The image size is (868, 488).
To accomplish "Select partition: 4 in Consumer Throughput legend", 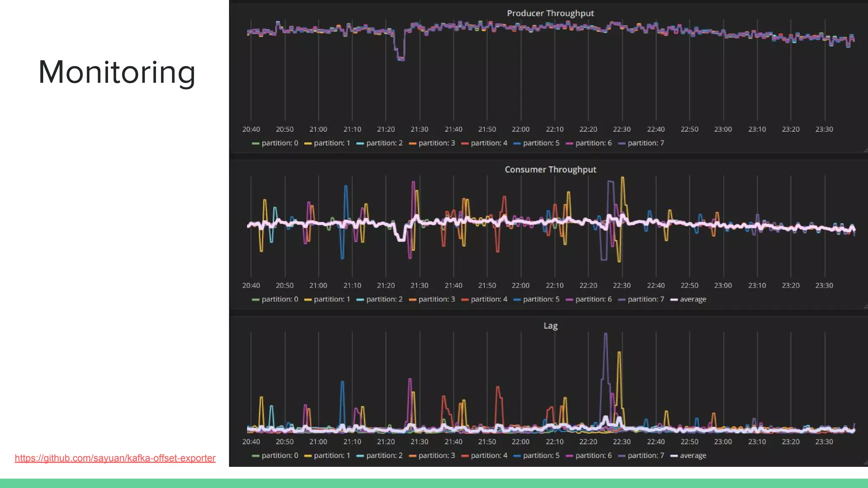I will coord(489,299).
